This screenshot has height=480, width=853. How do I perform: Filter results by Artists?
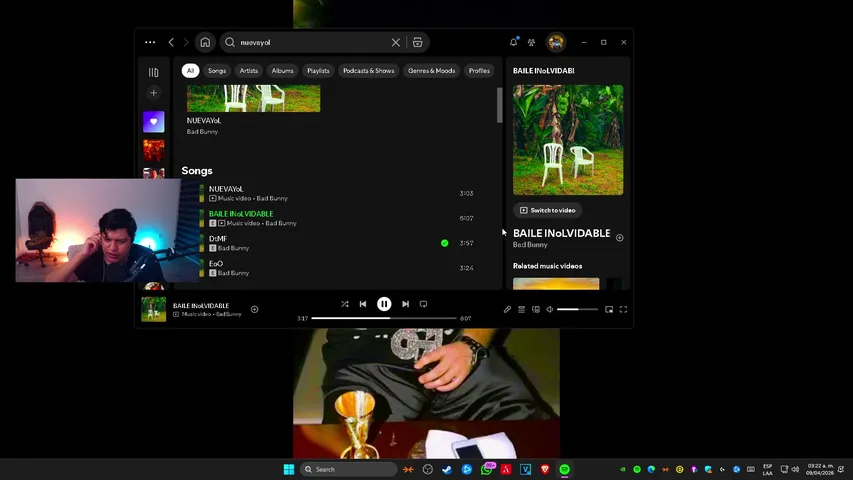pyautogui.click(x=249, y=71)
